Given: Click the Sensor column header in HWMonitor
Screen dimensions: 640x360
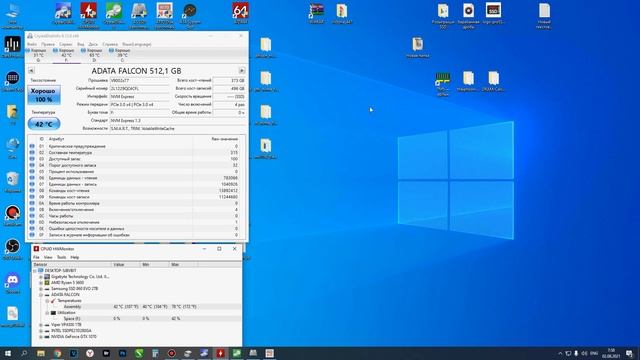Looking at the screenshot, I should click(72, 265).
